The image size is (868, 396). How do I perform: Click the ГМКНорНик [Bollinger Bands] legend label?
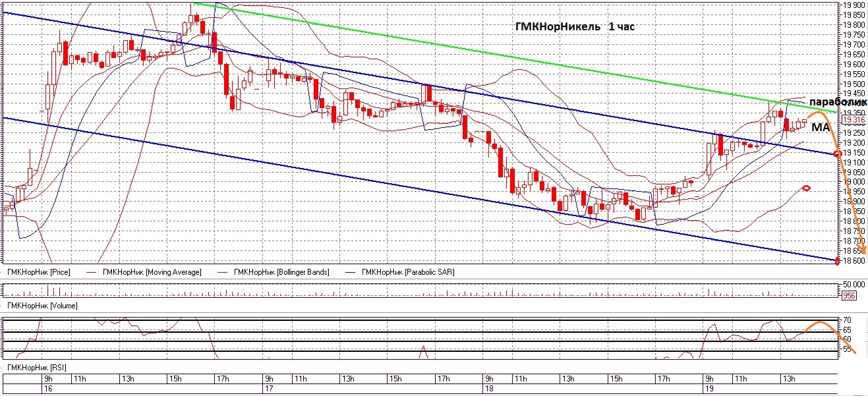point(282,272)
